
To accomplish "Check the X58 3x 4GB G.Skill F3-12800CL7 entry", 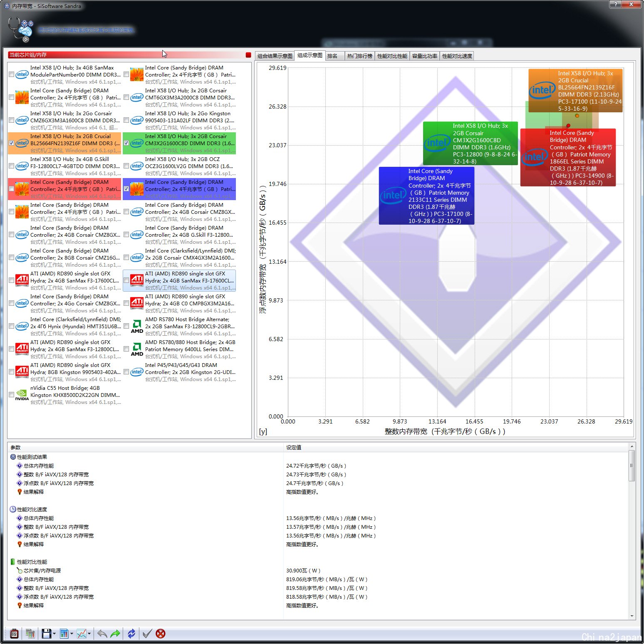I will 12,166.
